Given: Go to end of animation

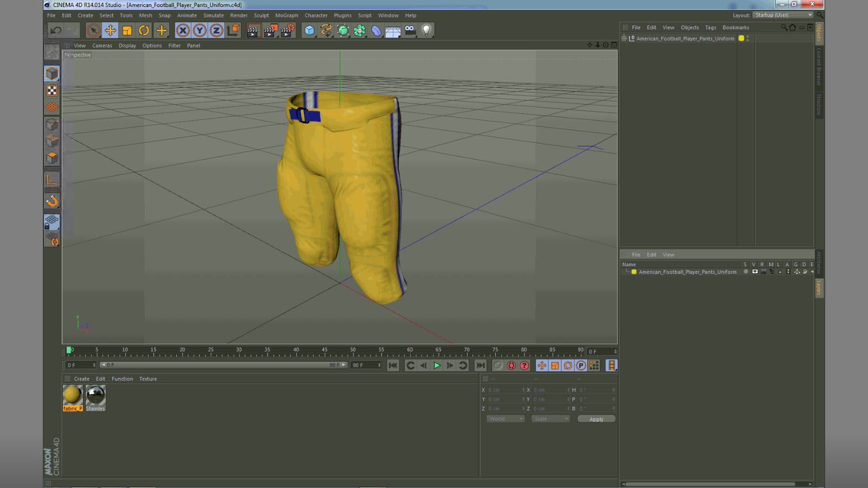Looking at the screenshot, I should pyautogui.click(x=480, y=365).
